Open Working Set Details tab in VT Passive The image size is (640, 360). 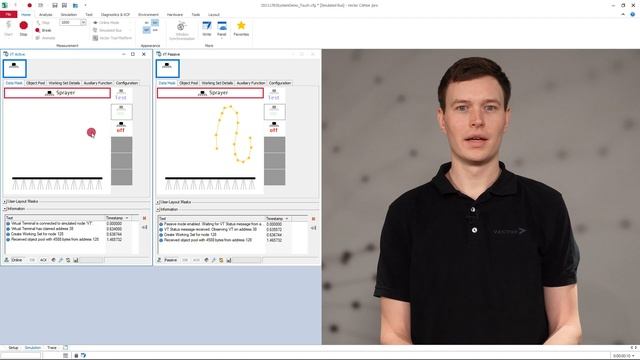pyautogui.click(x=217, y=83)
